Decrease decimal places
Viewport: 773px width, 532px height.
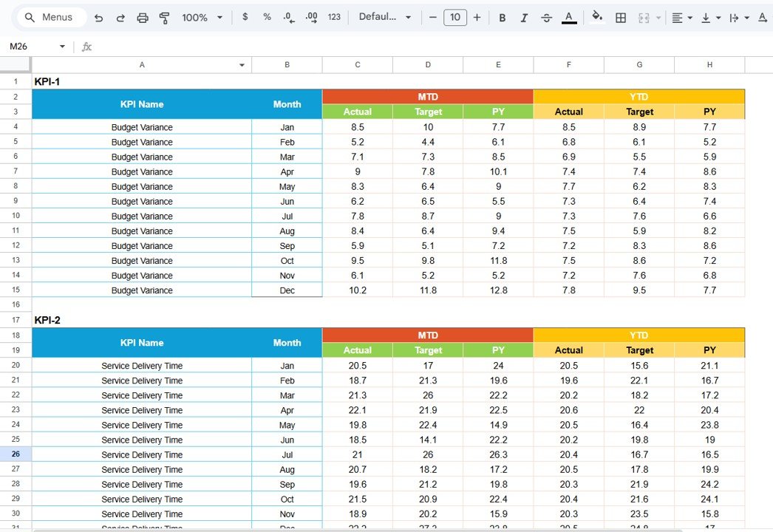pos(288,17)
